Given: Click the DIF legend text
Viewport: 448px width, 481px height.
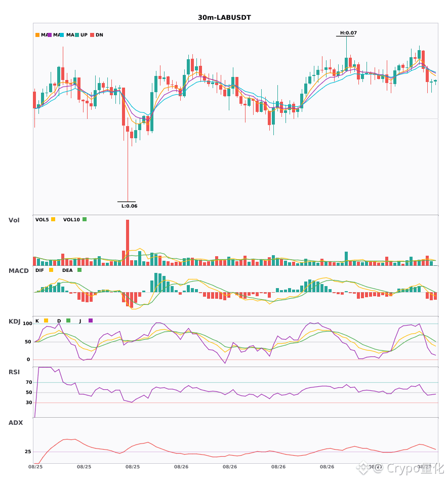Looking at the screenshot, I should [39, 270].
